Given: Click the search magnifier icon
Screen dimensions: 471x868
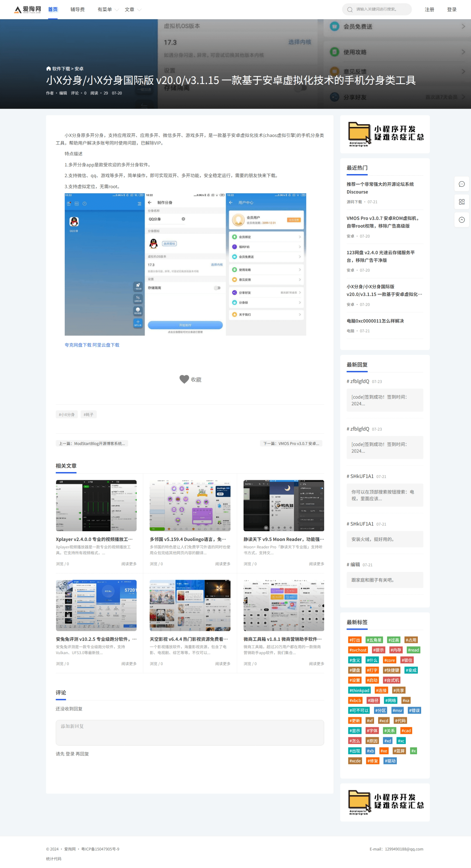Looking at the screenshot, I should pos(350,9).
